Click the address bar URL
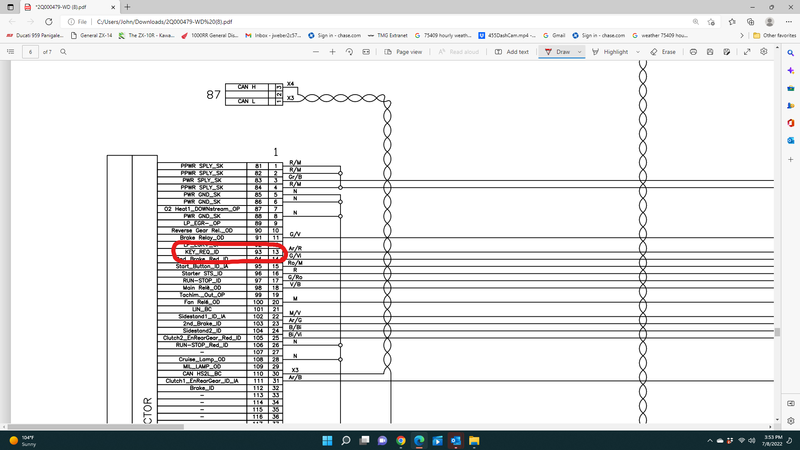The width and height of the screenshot is (800, 450). tap(164, 22)
